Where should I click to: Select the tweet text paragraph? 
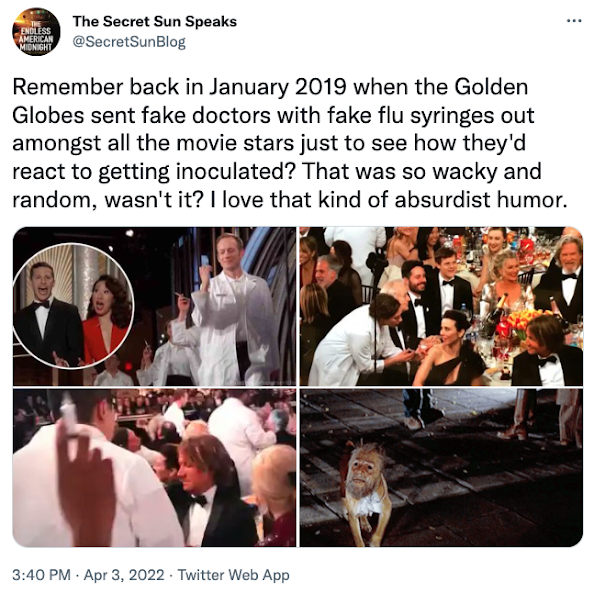(x=290, y=143)
